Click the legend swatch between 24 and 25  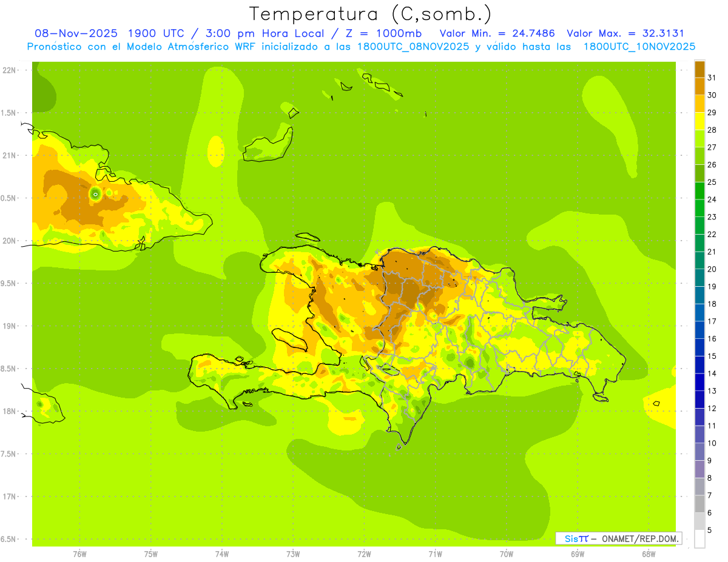click(699, 191)
